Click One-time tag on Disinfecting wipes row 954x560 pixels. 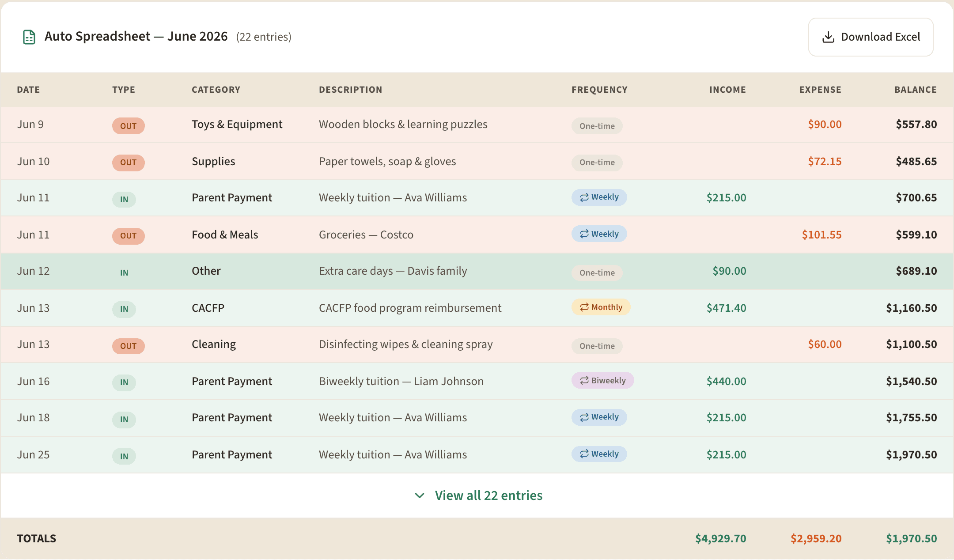597,346
